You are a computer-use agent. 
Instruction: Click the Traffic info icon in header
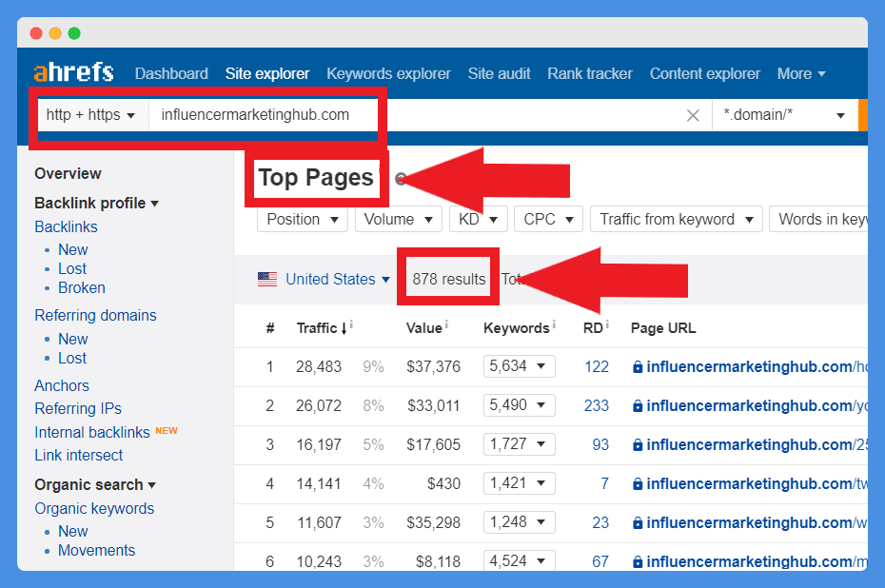(351, 323)
